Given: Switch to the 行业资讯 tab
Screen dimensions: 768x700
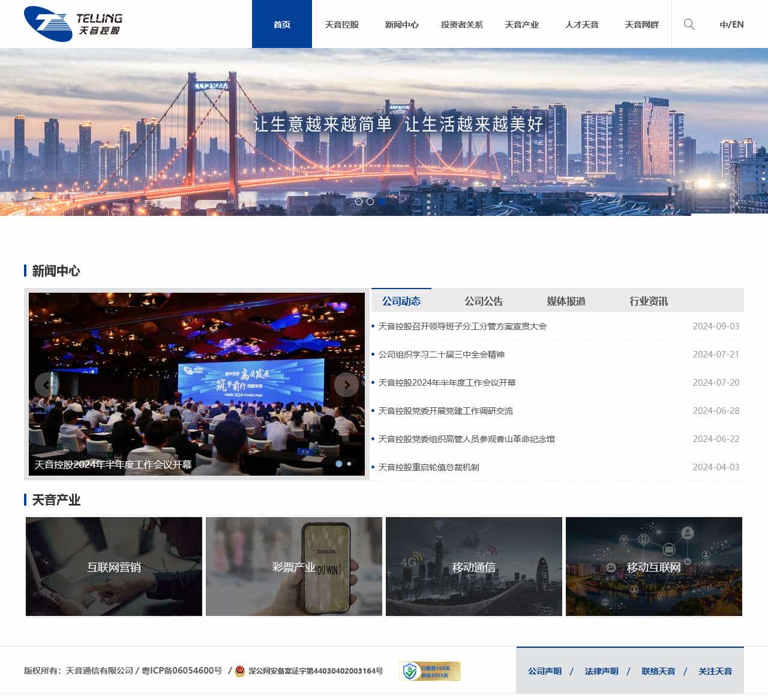Looking at the screenshot, I should pos(648,301).
